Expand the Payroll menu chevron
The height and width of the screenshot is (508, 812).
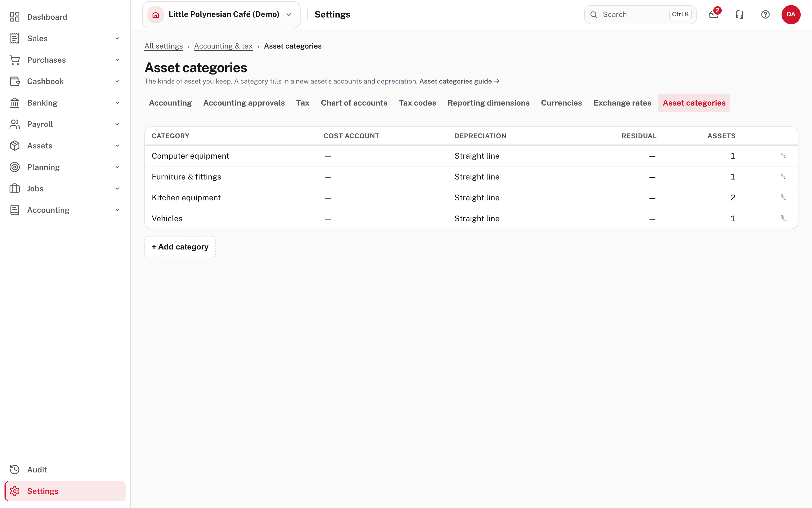click(x=117, y=124)
